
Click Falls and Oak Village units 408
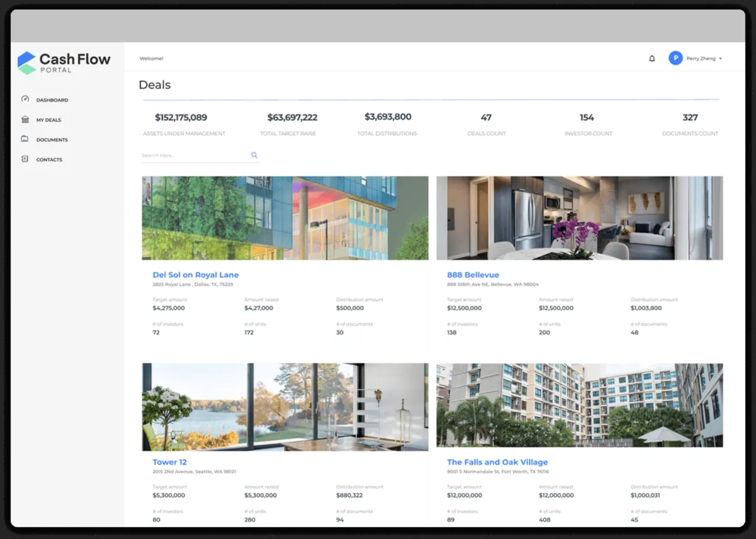point(545,519)
